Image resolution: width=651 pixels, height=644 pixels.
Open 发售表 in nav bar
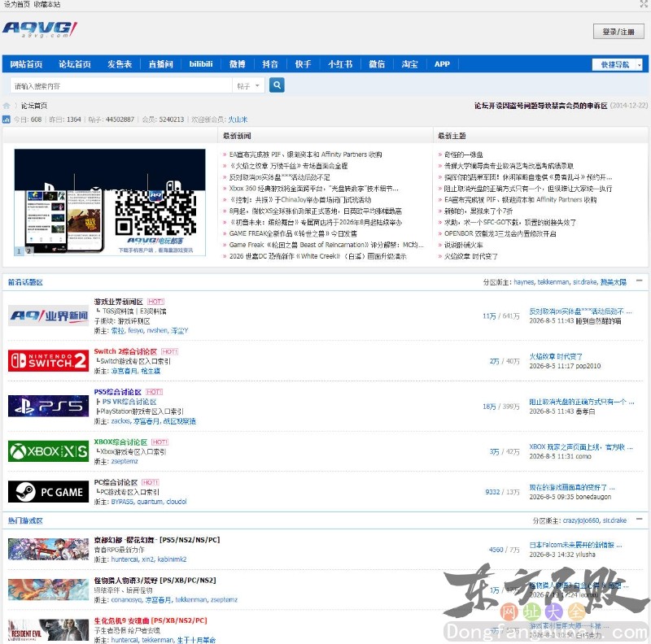click(x=120, y=64)
